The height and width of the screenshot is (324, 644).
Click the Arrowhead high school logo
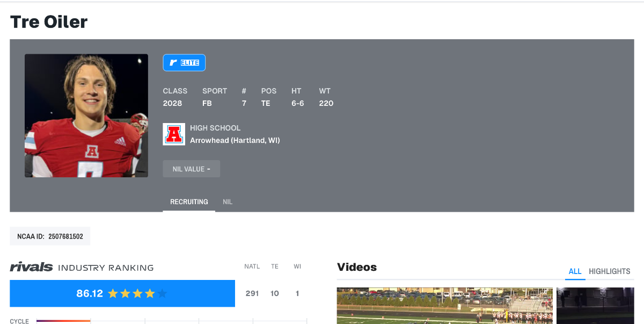[x=174, y=134]
